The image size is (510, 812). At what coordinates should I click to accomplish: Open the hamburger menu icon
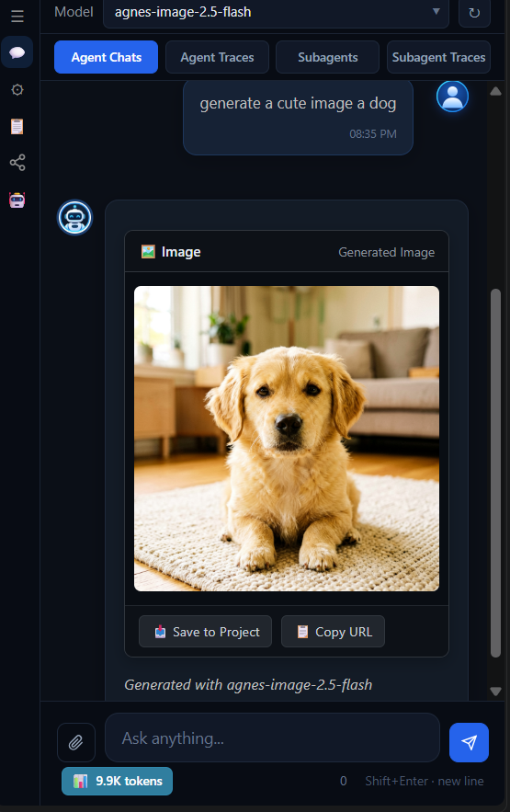pos(17,16)
